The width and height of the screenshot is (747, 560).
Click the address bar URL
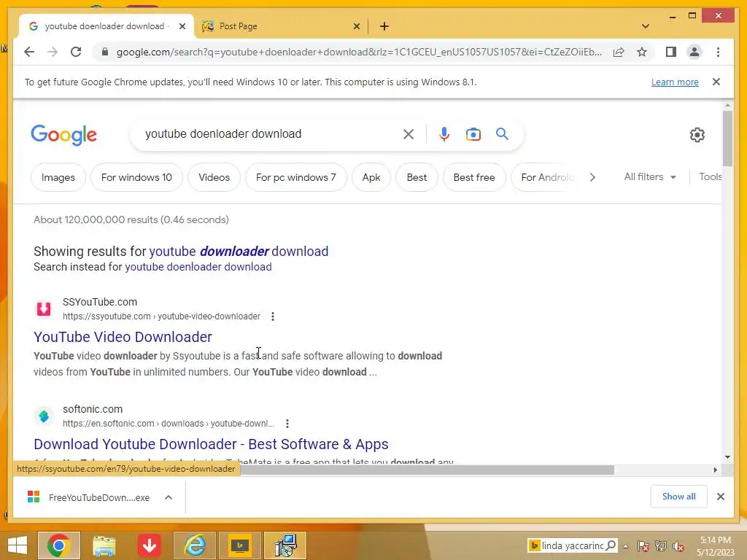point(359,52)
